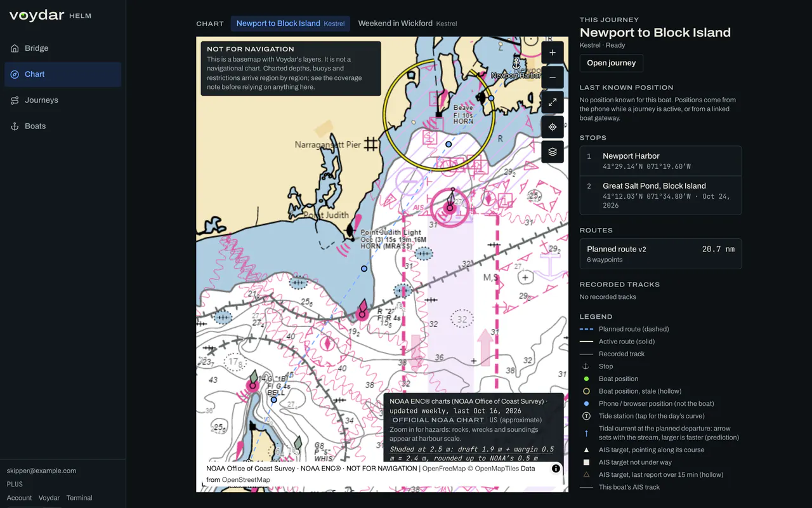
Task: Click the OpenFreeMap attribution link
Action: coord(444,469)
